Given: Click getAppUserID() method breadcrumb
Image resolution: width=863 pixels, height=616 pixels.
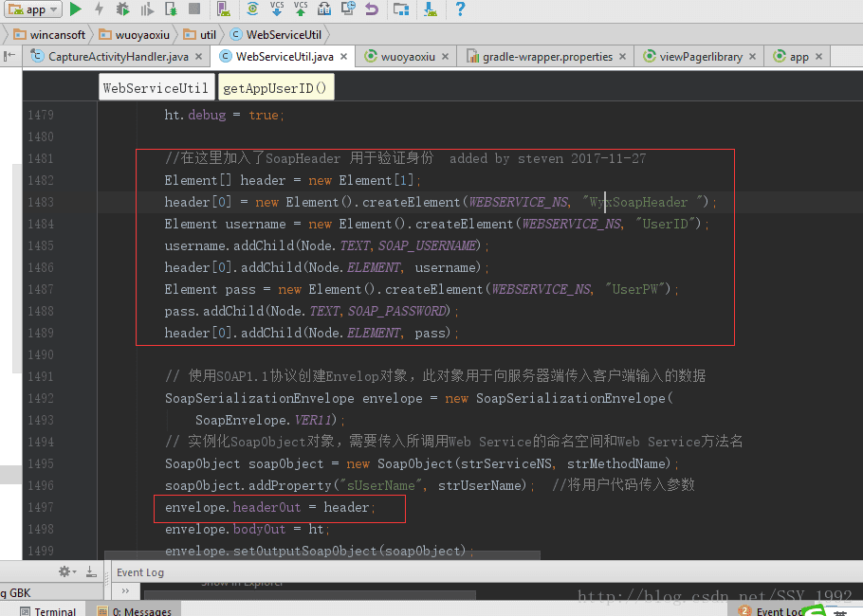Looking at the screenshot, I should tap(276, 87).
